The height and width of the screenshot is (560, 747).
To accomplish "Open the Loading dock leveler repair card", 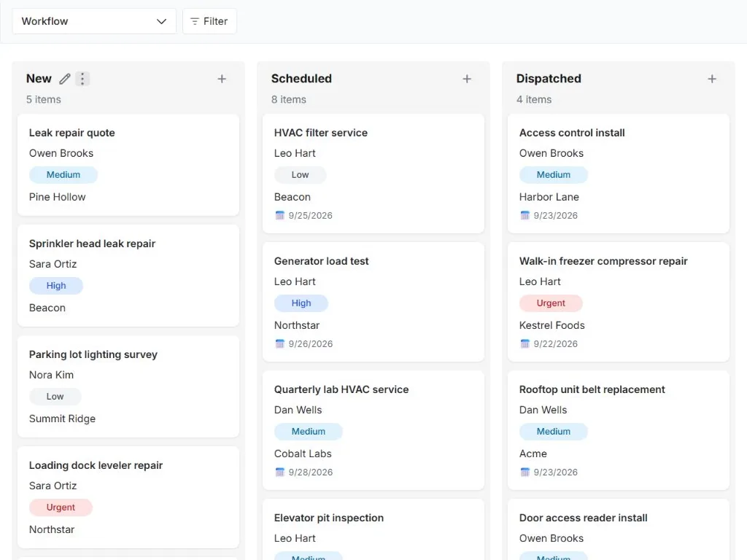I will (128, 497).
